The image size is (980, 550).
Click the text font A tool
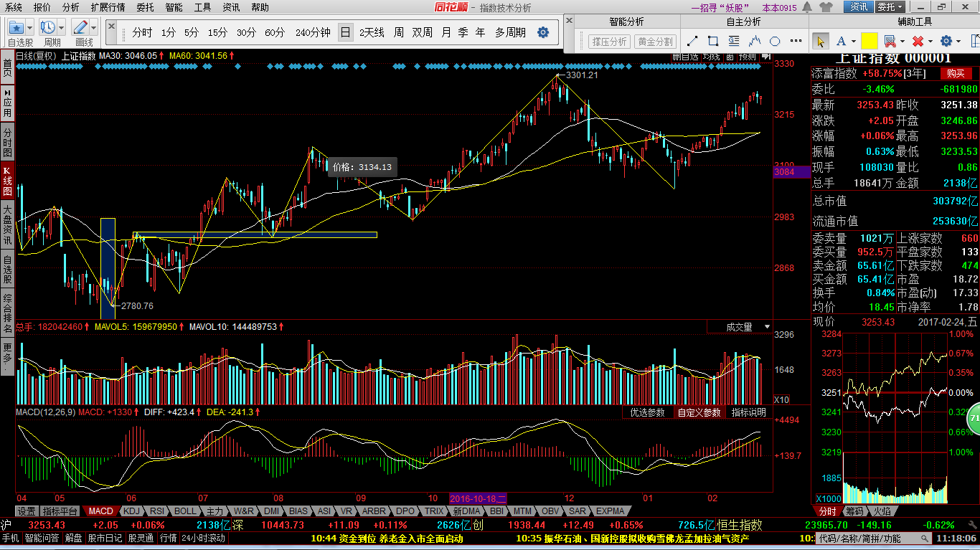840,41
